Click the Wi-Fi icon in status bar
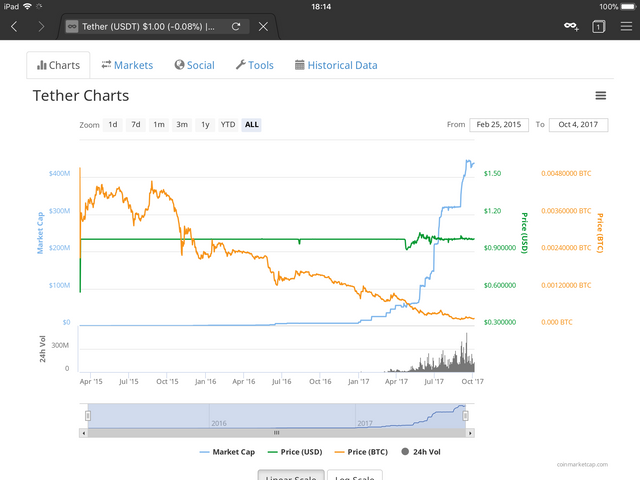 point(27,7)
